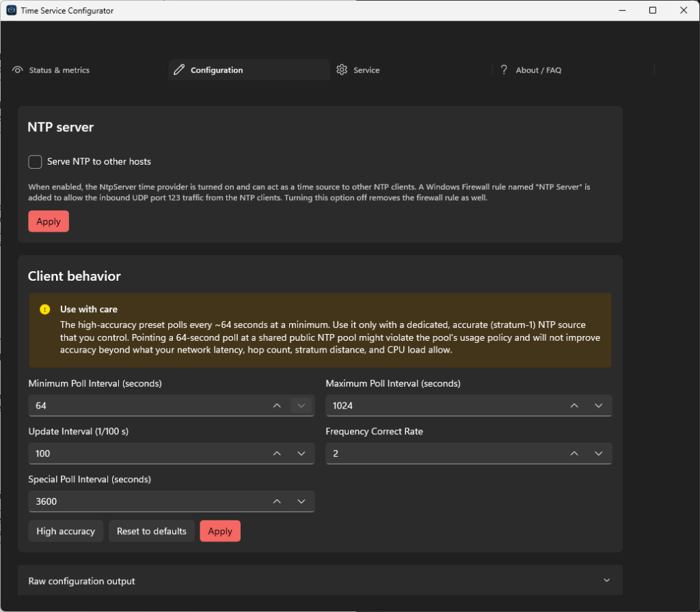700x612 pixels.
Task: Increase Minimum Poll Interval value
Action: coord(277,406)
